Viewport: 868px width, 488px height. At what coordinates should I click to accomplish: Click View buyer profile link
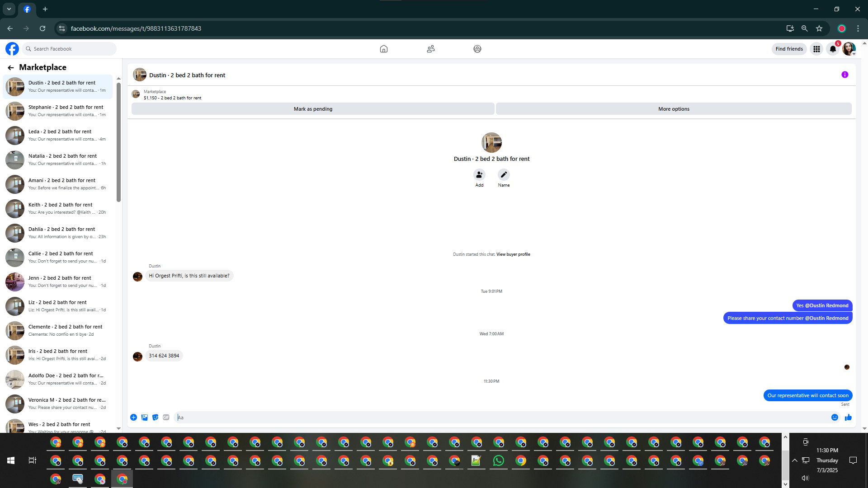(513, 254)
